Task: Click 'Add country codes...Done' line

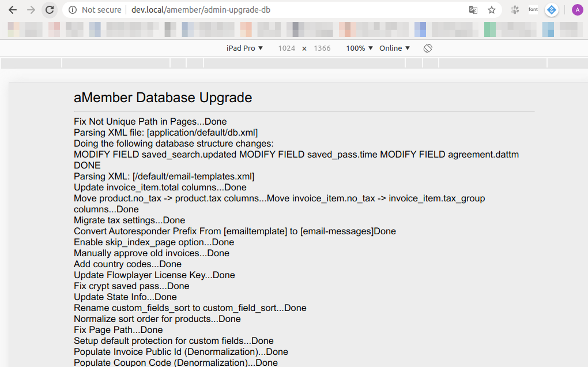Action: (x=127, y=264)
